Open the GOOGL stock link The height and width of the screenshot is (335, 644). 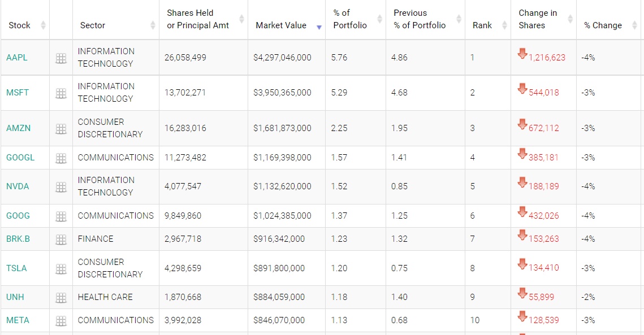(x=20, y=158)
